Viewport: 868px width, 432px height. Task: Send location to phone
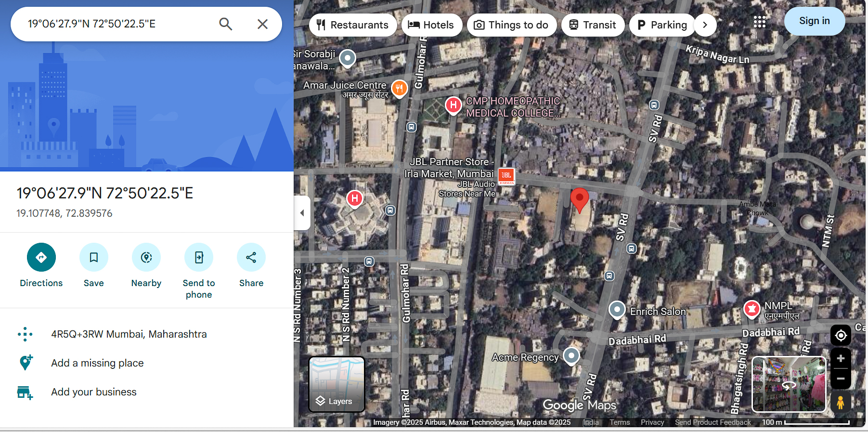point(199,271)
